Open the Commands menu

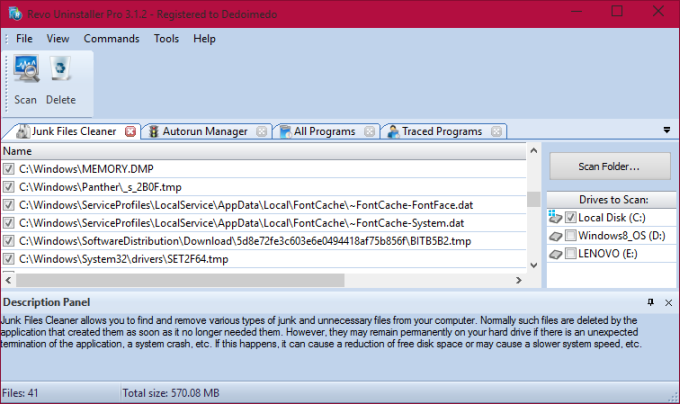tap(111, 39)
